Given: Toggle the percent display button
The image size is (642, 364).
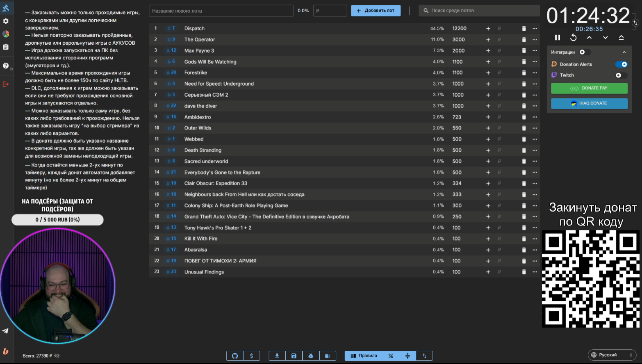Looking at the screenshot, I should point(391,356).
